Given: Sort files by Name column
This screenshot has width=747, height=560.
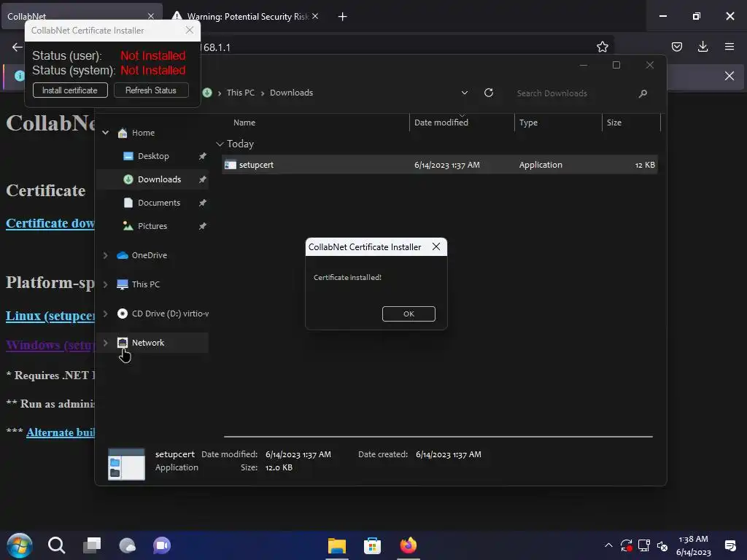Looking at the screenshot, I should (244, 122).
